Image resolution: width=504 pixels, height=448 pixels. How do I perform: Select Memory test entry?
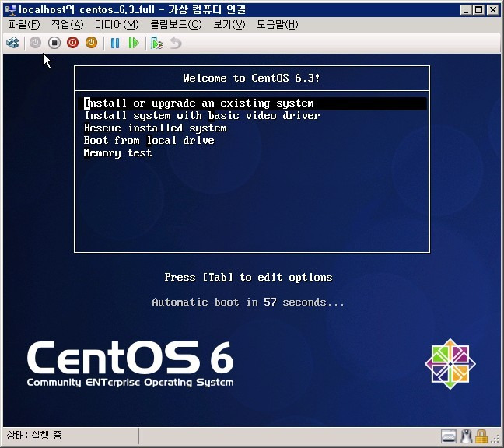tap(117, 153)
